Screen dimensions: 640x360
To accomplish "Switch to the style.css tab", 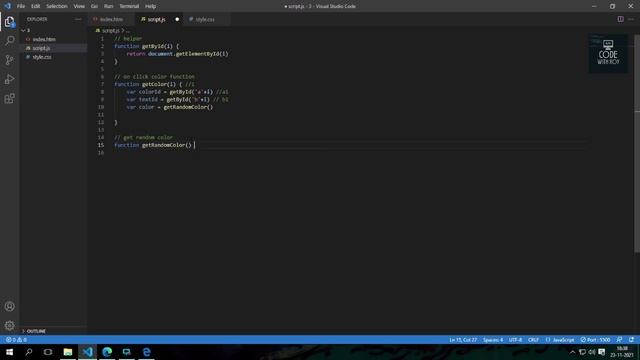I will pos(205,19).
